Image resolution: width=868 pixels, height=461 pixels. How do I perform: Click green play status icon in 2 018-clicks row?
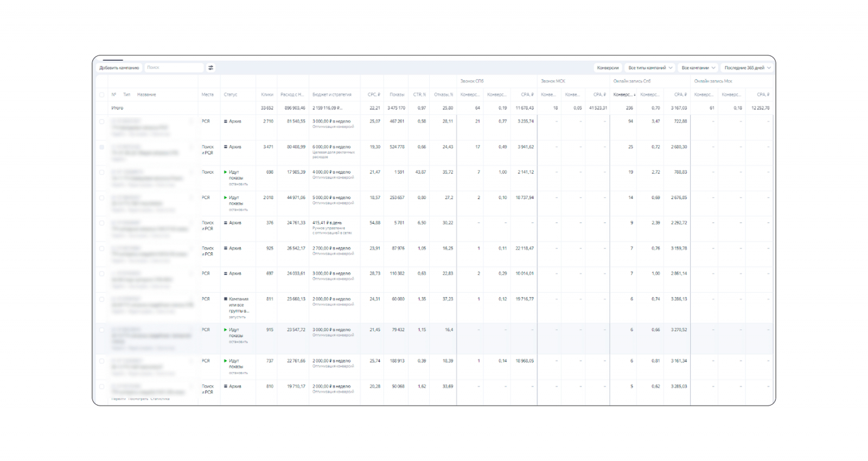(226, 197)
